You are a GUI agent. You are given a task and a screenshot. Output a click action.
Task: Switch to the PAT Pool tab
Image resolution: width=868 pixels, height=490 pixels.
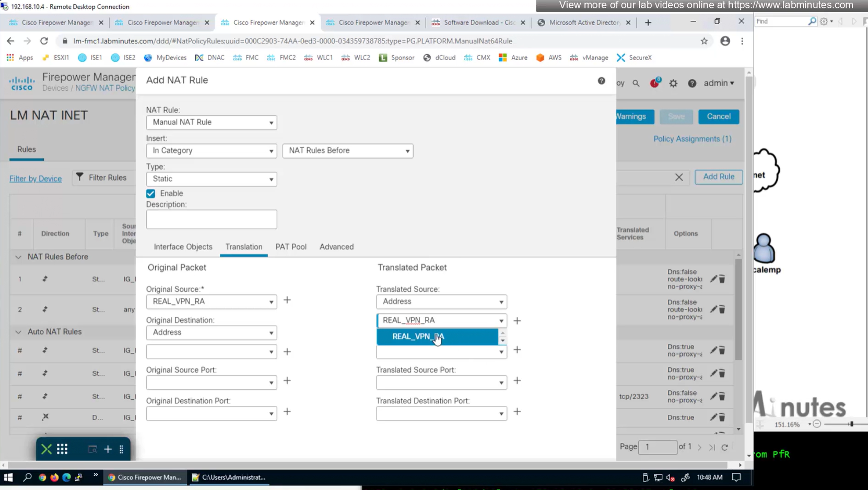[291, 247]
